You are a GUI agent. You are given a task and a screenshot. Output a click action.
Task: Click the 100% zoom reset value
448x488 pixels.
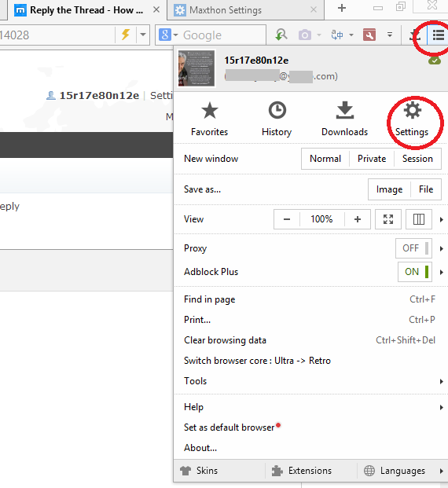tap(322, 219)
